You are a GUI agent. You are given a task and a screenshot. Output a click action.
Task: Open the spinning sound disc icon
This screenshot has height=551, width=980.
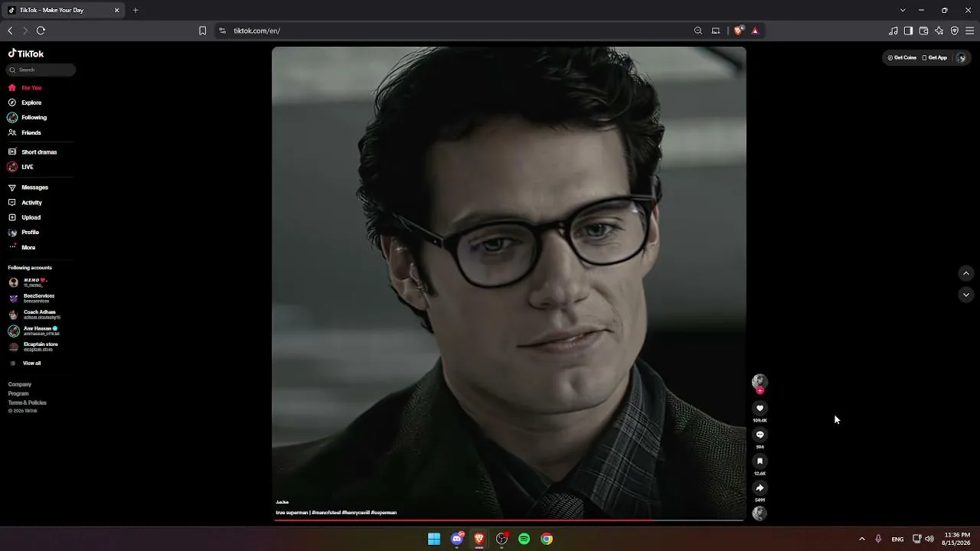pyautogui.click(x=759, y=514)
